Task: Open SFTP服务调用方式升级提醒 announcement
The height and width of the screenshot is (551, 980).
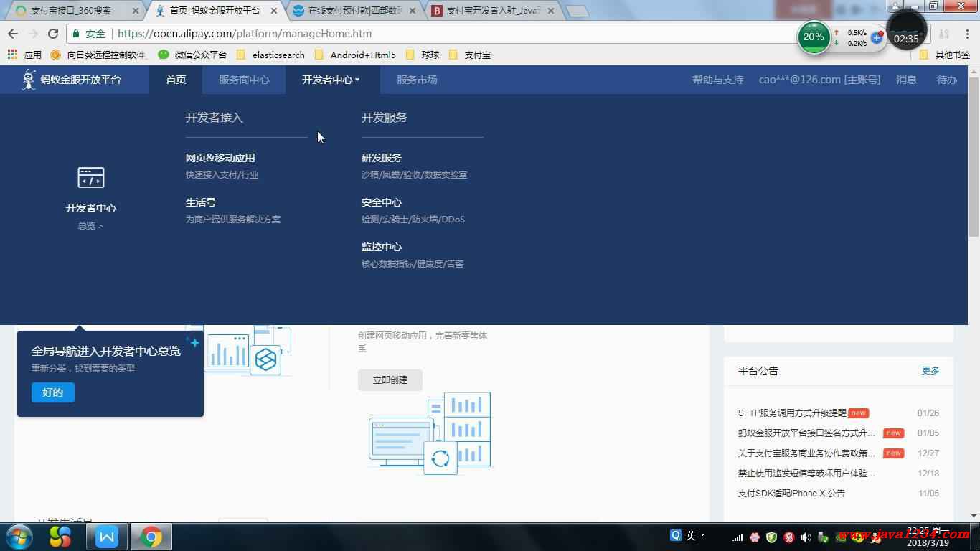Action: [x=792, y=413]
